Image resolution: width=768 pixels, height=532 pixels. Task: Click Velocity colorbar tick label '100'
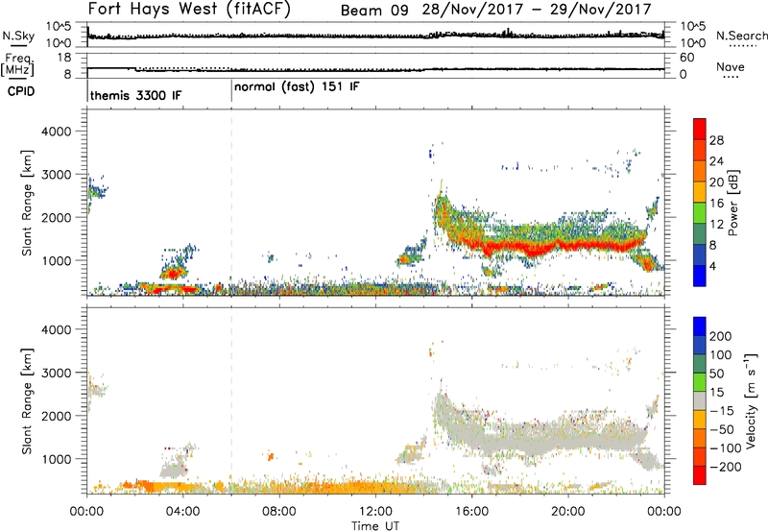(x=721, y=354)
